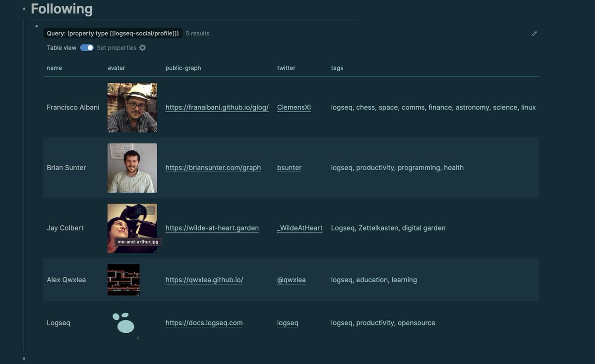Toggle the Table view switch off

click(87, 48)
